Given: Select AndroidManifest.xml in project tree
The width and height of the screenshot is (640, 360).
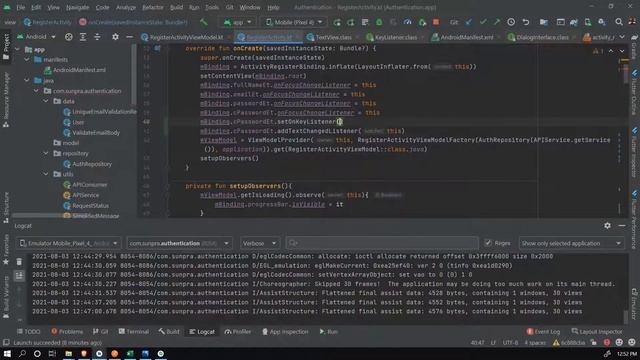Looking at the screenshot, I should click(79, 70).
